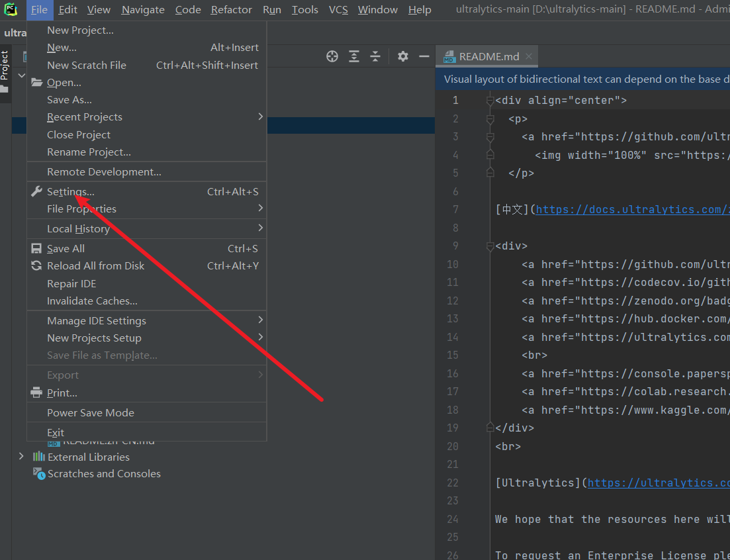This screenshot has height=560, width=730.
Task: Open the Code menu
Action: click(x=188, y=10)
